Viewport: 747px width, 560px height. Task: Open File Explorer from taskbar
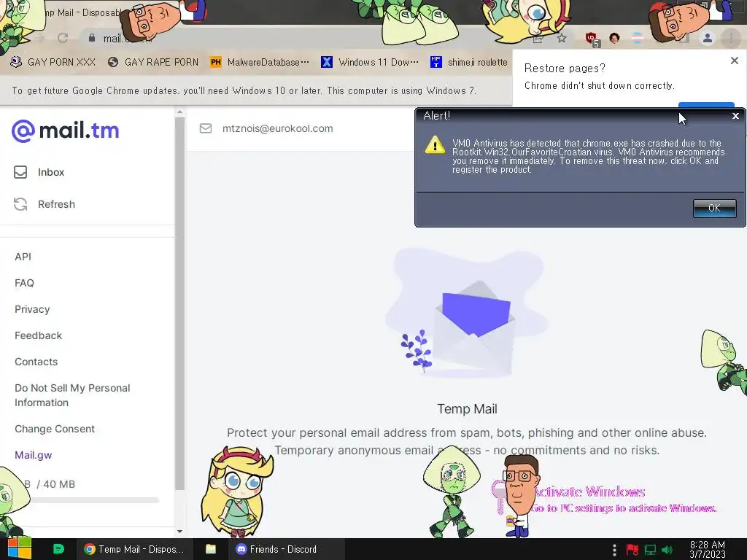tap(211, 549)
